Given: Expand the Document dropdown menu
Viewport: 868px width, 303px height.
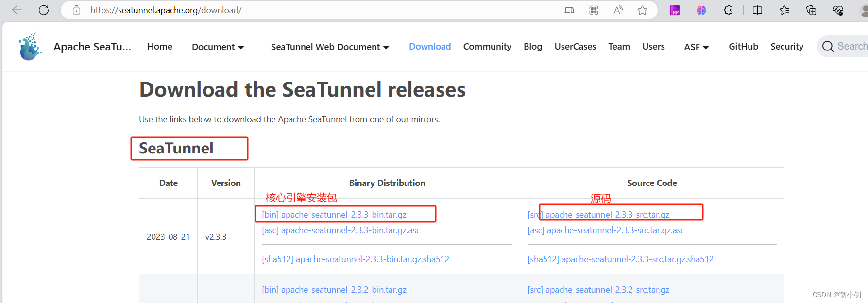Looking at the screenshot, I should (218, 47).
